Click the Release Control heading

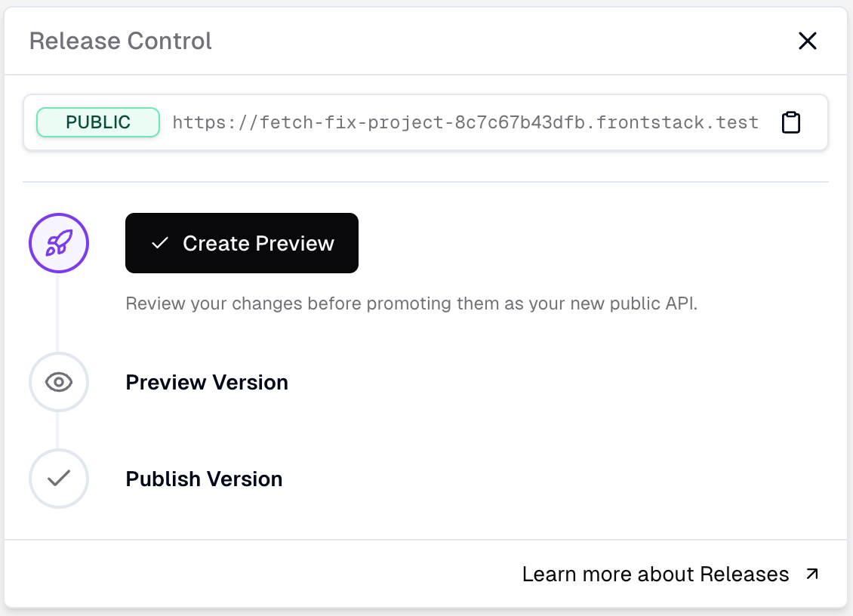point(121,41)
